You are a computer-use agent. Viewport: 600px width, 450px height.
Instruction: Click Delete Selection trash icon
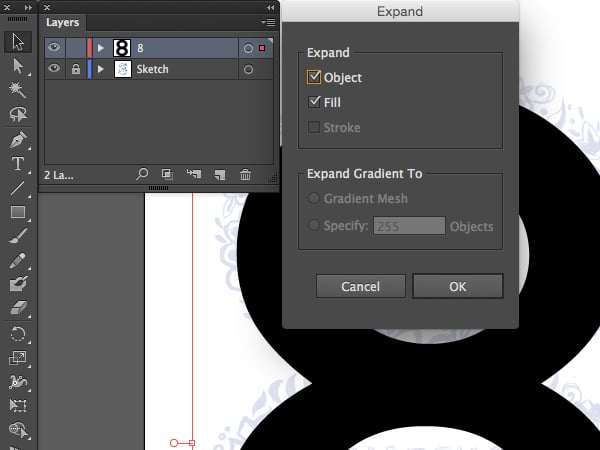(245, 175)
